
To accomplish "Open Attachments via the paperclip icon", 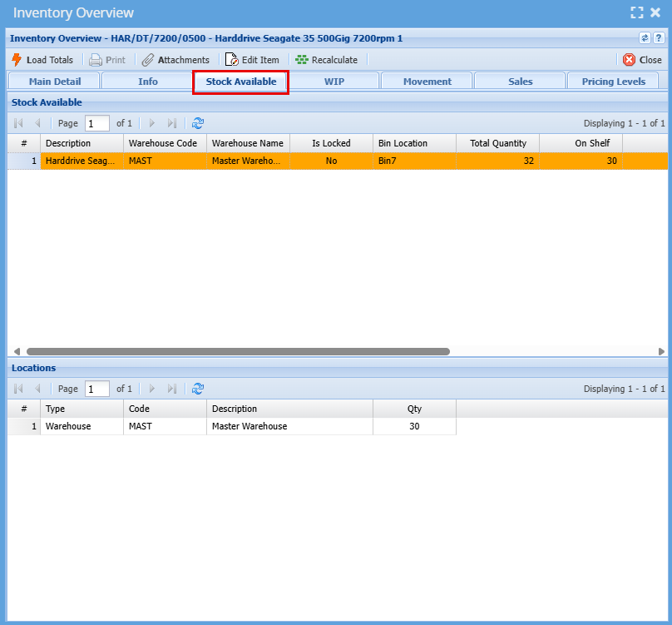I will tap(148, 60).
